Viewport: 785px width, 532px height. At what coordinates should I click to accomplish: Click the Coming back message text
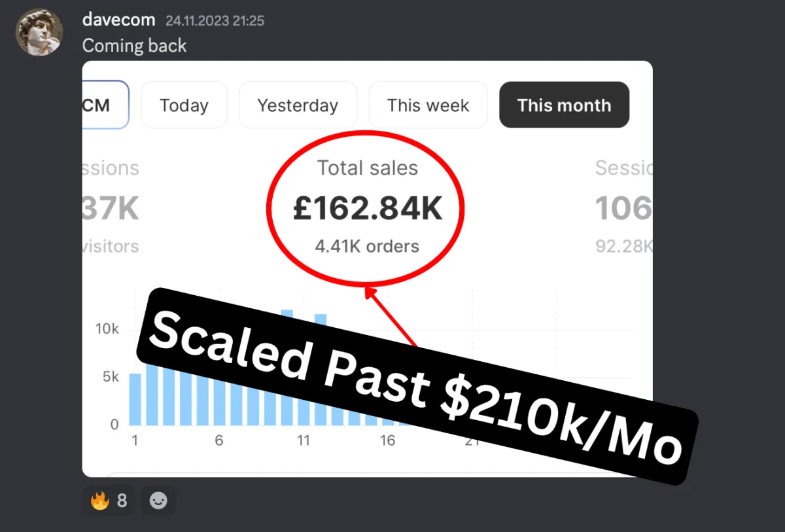coord(134,46)
